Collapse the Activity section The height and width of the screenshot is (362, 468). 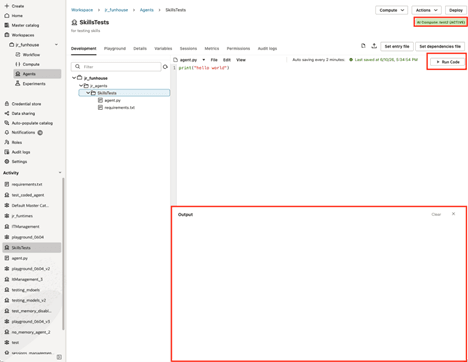(60, 173)
